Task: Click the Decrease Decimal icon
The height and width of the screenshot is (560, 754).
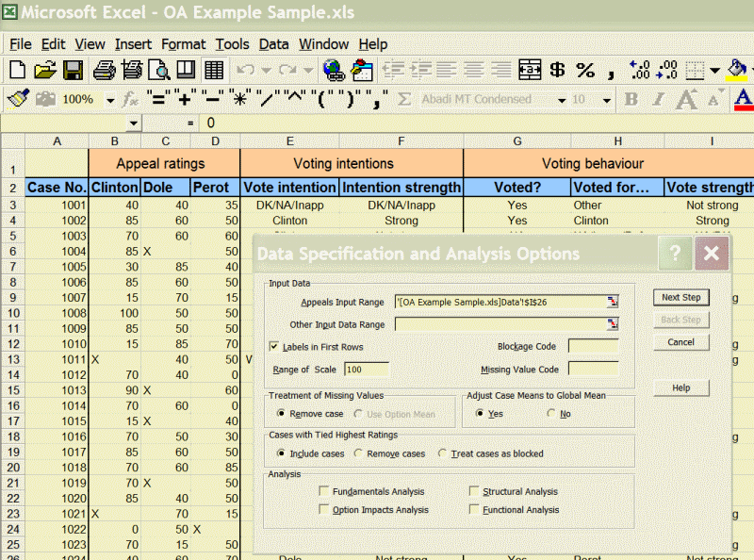Action: click(667, 71)
